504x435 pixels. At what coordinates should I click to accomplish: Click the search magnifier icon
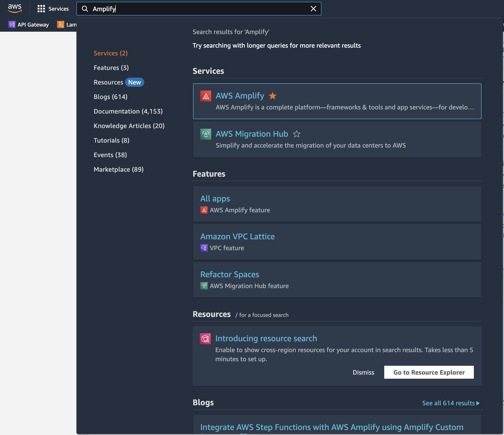(x=85, y=9)
